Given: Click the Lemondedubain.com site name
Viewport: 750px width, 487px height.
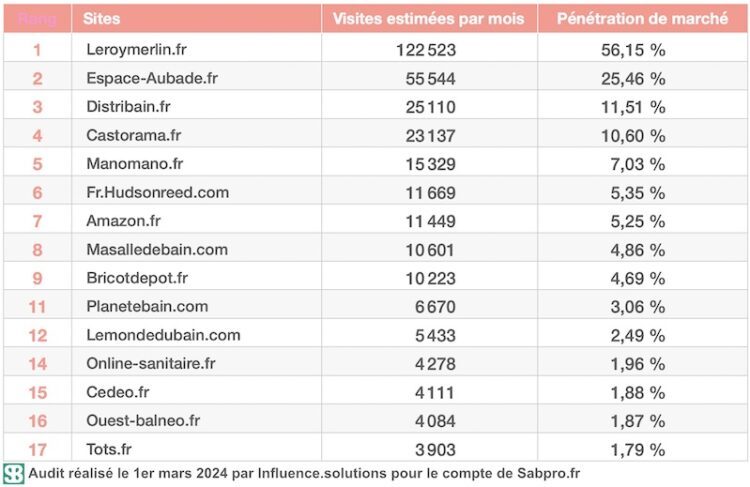Looking at the screenshot, I should pyautogui.click(x=163, y=335).
